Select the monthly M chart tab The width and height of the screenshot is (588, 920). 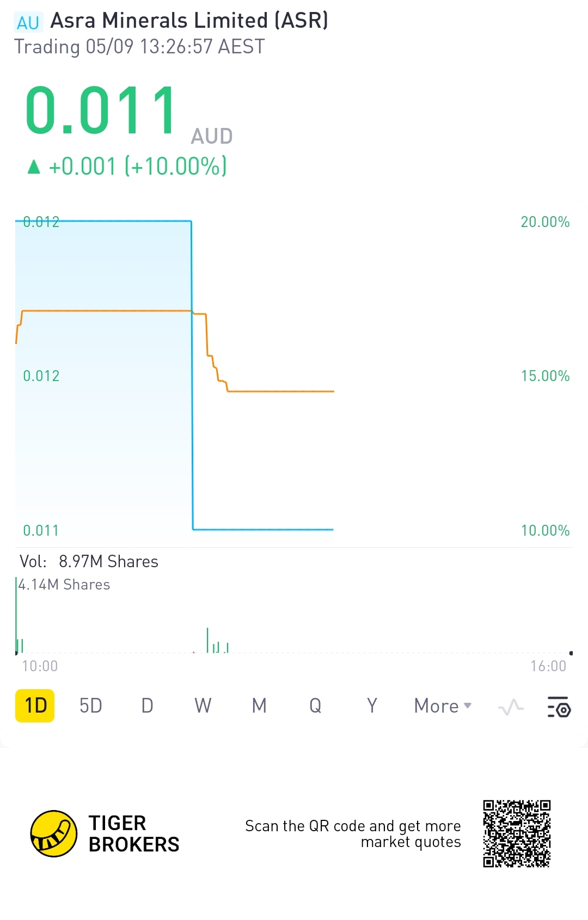click(x=259, y=706)
